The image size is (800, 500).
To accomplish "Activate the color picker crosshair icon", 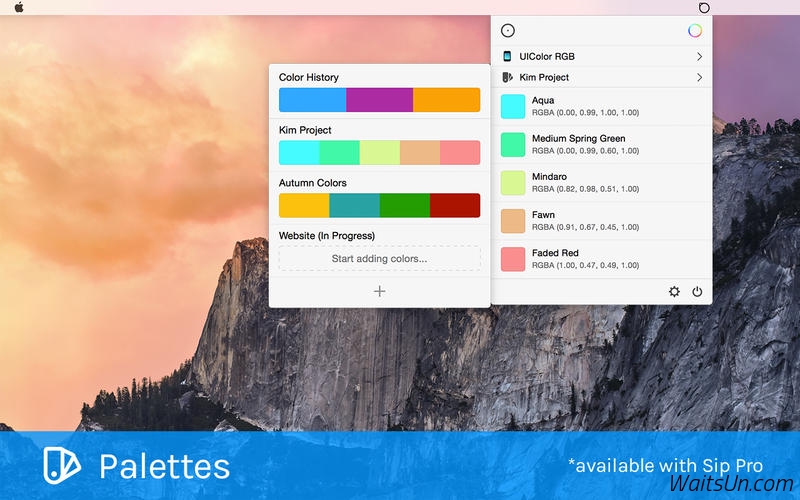I will (x=508, y=31).
